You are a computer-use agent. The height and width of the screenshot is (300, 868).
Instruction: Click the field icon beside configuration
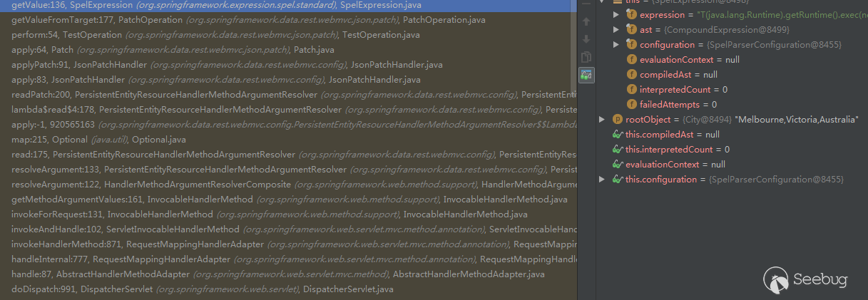pos(631,45)
